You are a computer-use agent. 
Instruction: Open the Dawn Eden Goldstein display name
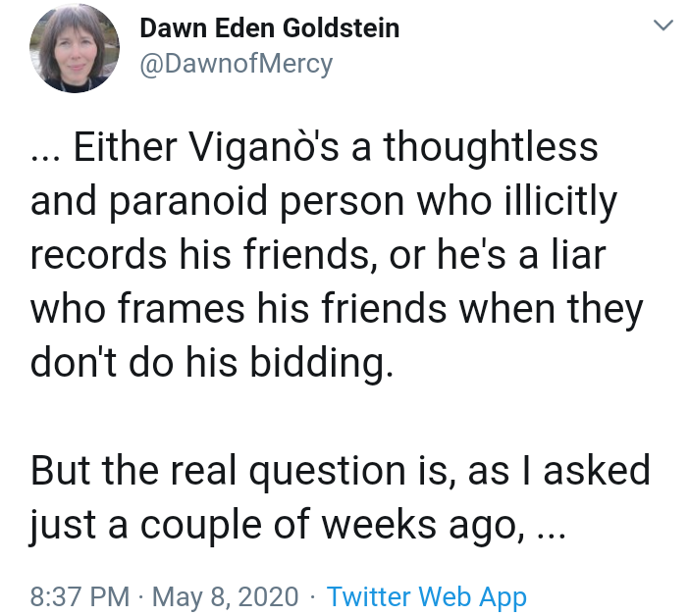click(x=269, y=28)
